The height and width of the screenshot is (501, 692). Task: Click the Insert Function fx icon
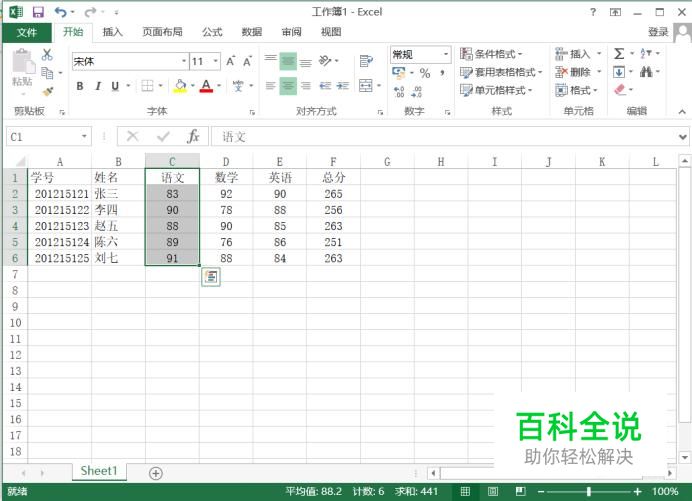[193, 136]
